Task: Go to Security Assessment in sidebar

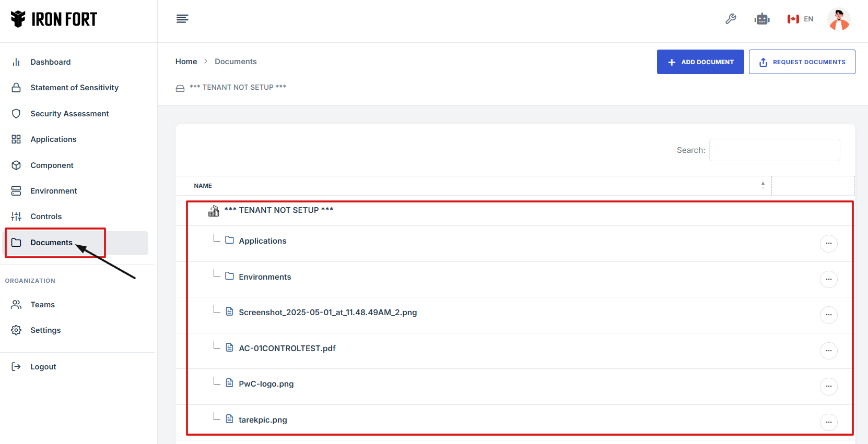Action: pos(69,114)
